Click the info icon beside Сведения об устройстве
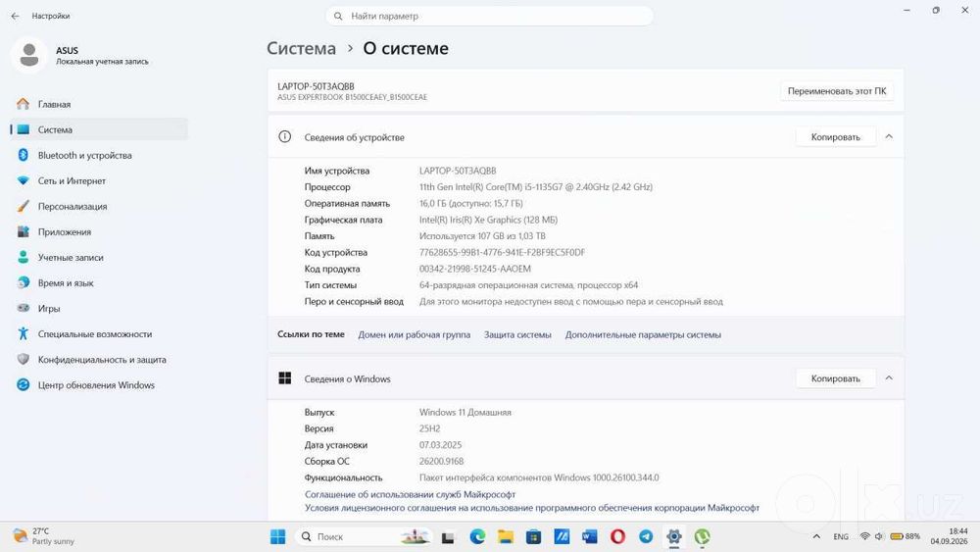The width and height of the screenshot is (980, 552). [x=285, y=137]
